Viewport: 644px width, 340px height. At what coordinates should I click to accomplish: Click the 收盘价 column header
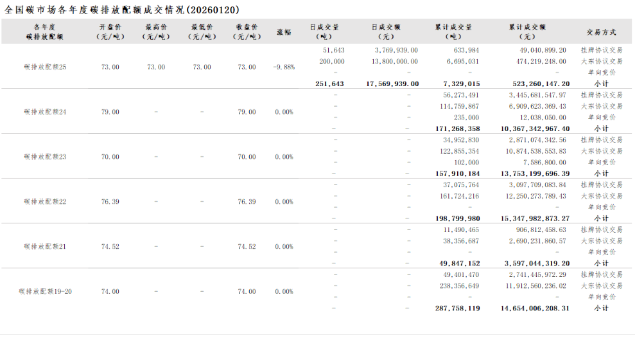point(247,31)
